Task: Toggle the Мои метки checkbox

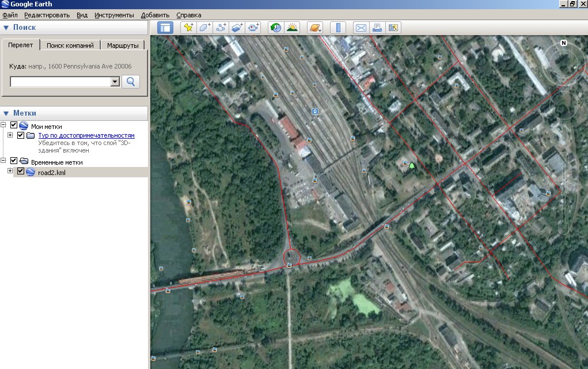Action: point(14,126)
